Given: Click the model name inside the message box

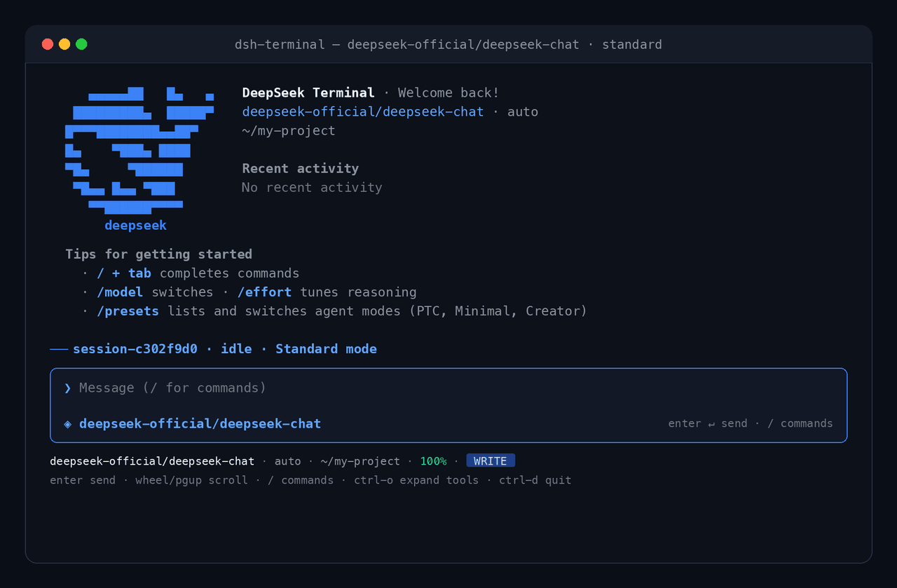Looking at the screenshot, I should pos(200,424).
